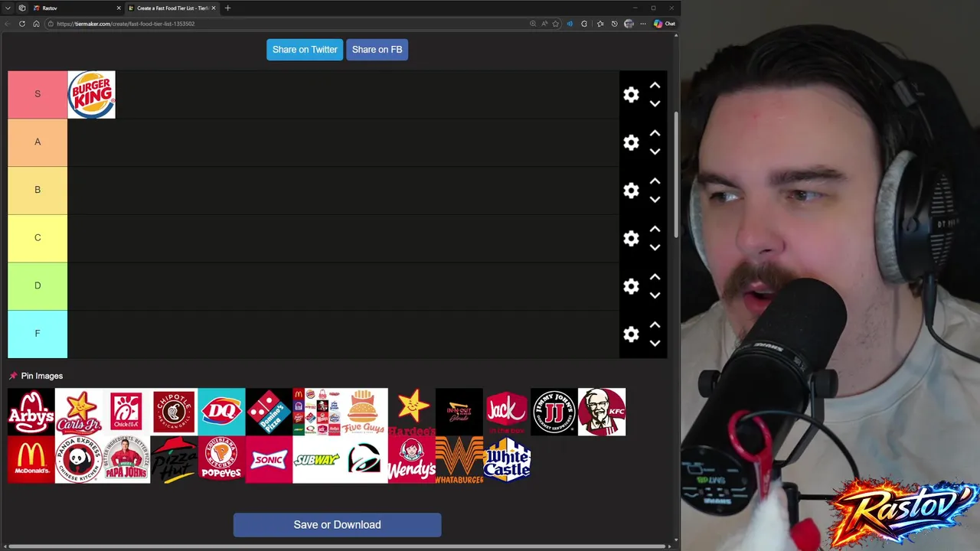Click the yellow C tier label
This screenshot has width=980, height=551.
click(38, 238)
